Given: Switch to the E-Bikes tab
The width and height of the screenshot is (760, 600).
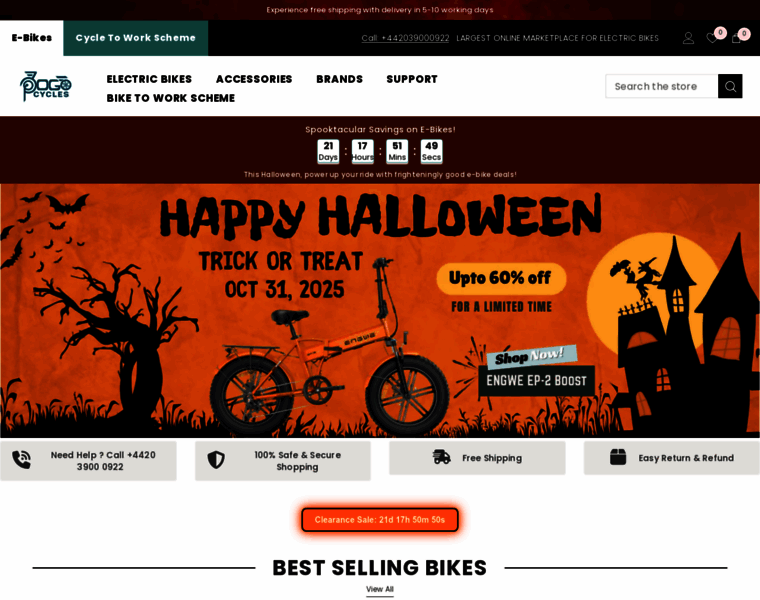Looking at the screenshot, I should pos(32,38).
